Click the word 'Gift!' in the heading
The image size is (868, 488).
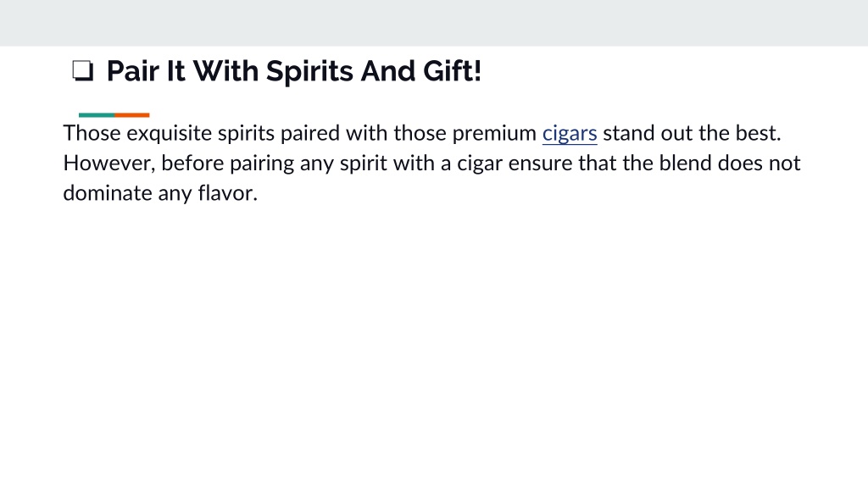(453, 71)
